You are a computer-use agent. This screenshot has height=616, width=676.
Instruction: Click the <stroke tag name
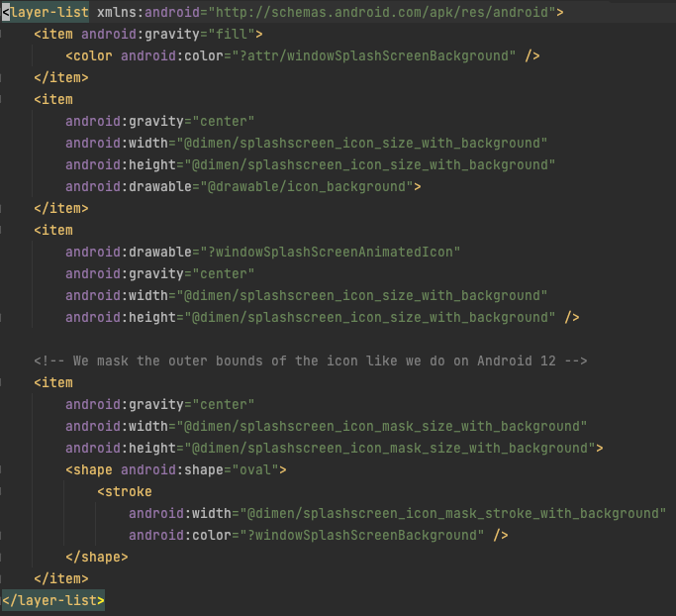(125, 492)
